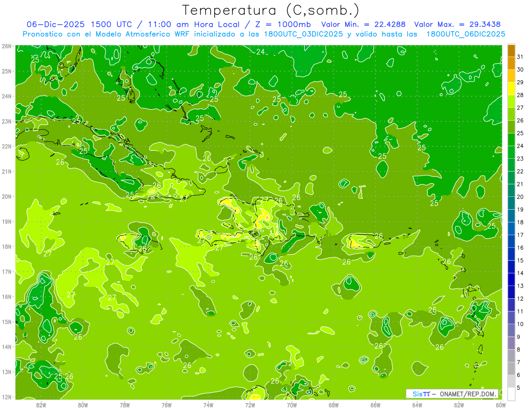Click the "12" color scale label
Image resolution: width=532 pixels, height=411 pixels.
point(520,298)
